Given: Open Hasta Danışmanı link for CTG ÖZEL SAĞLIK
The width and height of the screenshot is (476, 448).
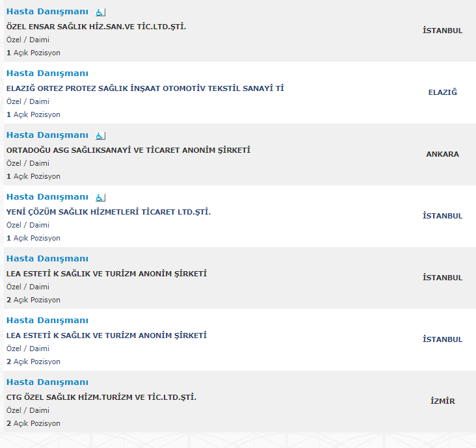Looking at the screenshot, I should (47, 382).
